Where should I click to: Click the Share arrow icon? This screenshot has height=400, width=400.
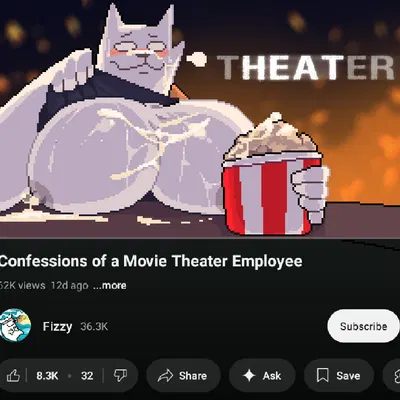[x=165, y=376]
